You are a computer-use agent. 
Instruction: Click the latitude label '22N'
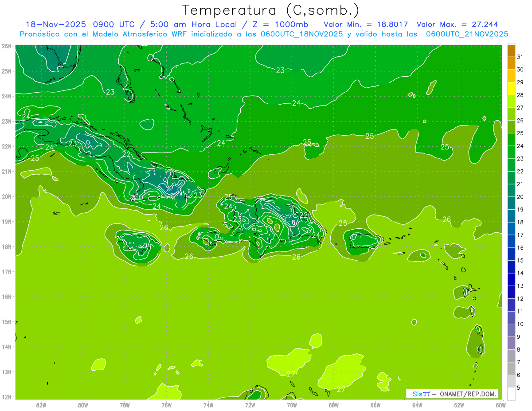pyautogui.click(x=7, y=146)
